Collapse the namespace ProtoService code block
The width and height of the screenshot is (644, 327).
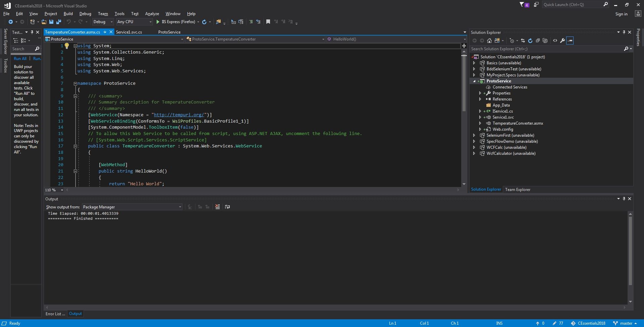[75, 83]
